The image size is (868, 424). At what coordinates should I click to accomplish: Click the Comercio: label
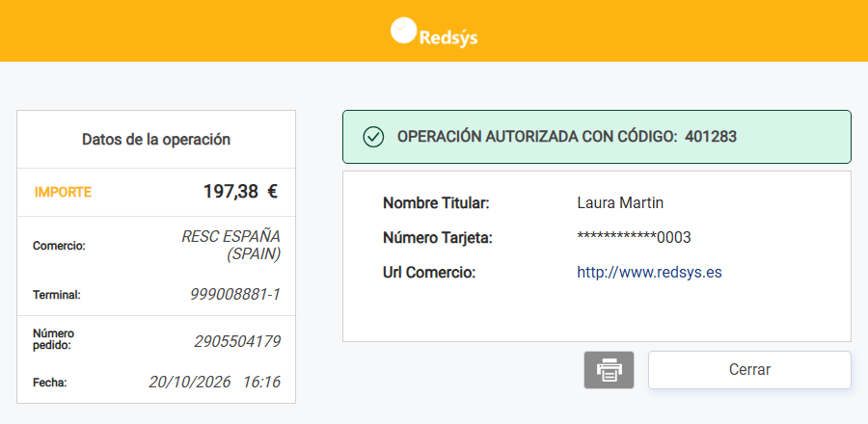click(59, 246)
